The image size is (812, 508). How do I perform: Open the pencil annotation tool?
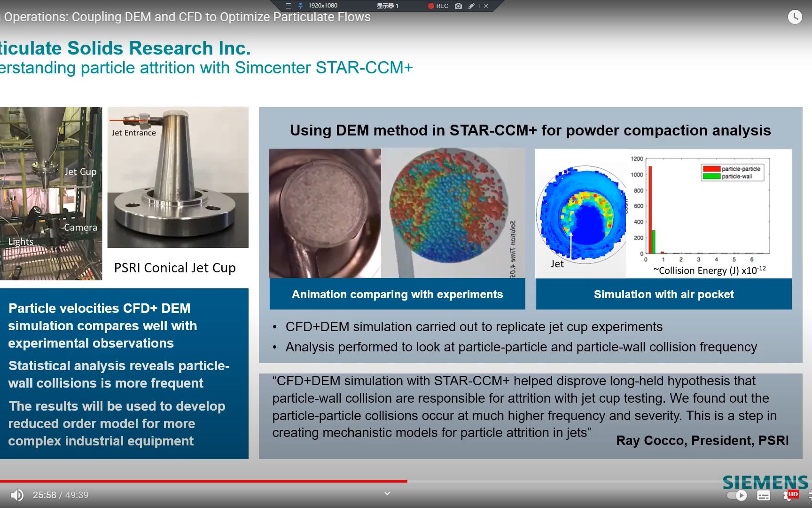[472, 6]
